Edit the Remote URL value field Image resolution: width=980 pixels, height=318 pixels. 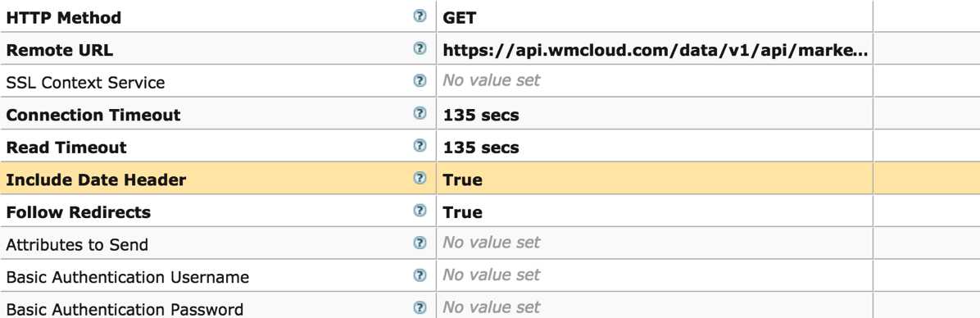click(x=655, y=48)
